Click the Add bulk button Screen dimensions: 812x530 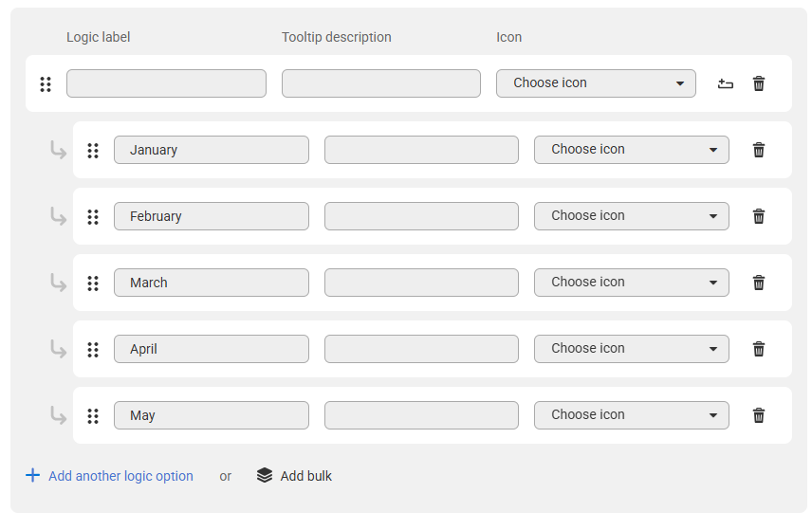point(294,476)
